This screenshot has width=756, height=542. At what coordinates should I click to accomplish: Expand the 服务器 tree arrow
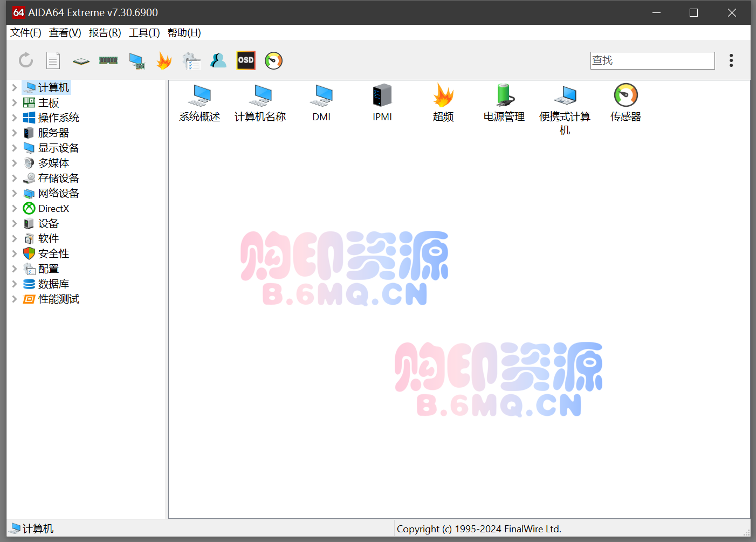click(15, 133)
